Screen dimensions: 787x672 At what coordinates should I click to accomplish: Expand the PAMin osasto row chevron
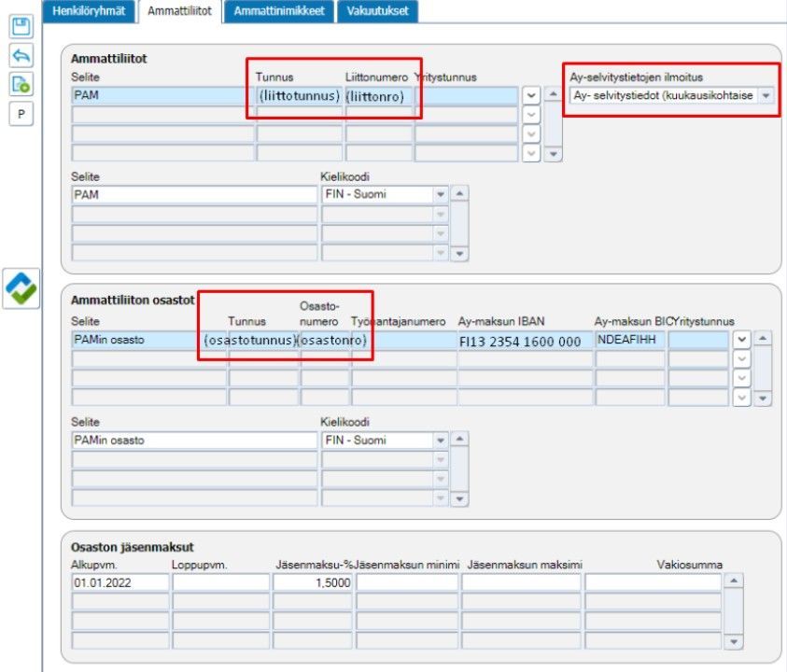tap(741, 340)
